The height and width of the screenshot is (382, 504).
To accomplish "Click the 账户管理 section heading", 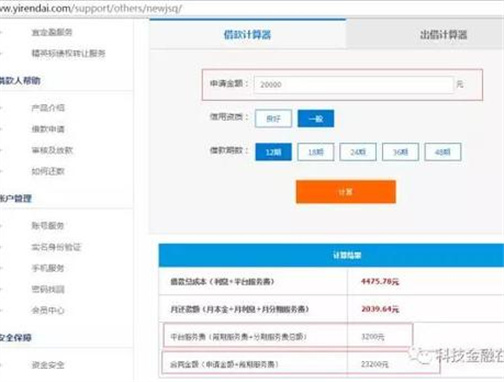I will pos(16,199).
